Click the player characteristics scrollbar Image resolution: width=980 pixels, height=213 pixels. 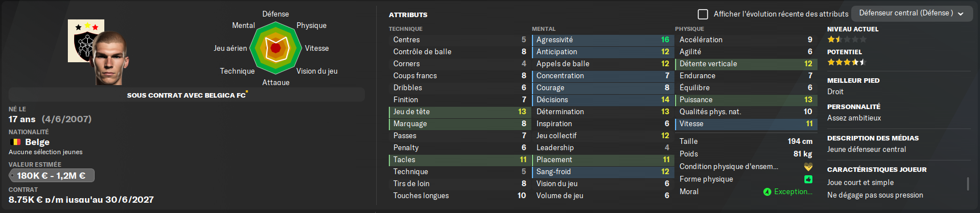pyautogui.click(x=968, y=184)
